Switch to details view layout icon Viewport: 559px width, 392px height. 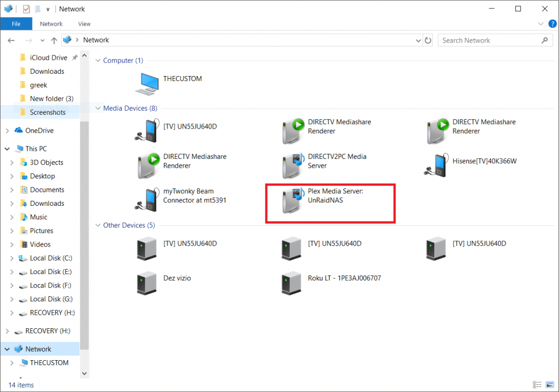click(x=537, y=385)
